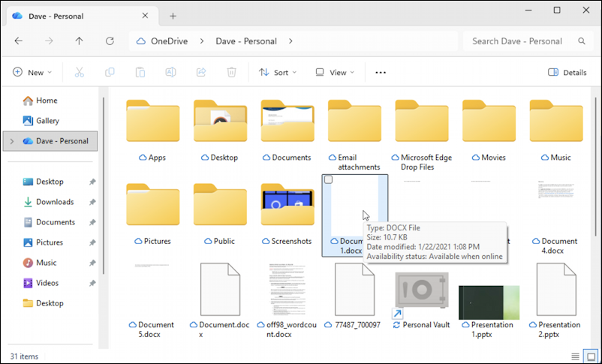Click the Share icon in toolbar
The image size is (602, 364).
201,72
